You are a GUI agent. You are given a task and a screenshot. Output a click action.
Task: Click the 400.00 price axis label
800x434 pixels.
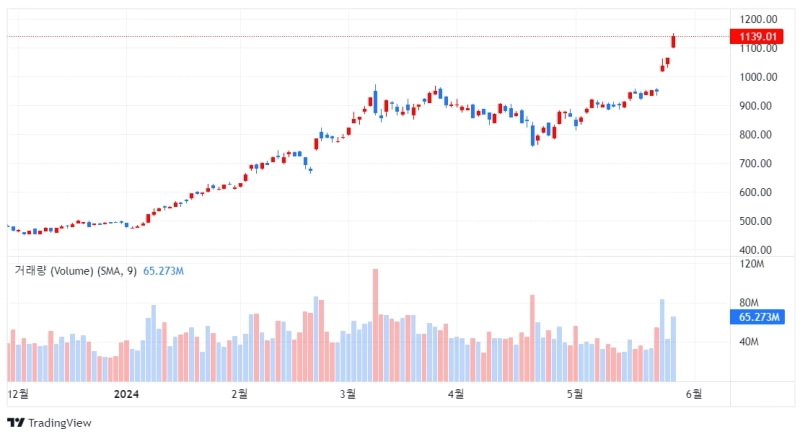coord(756,250)
